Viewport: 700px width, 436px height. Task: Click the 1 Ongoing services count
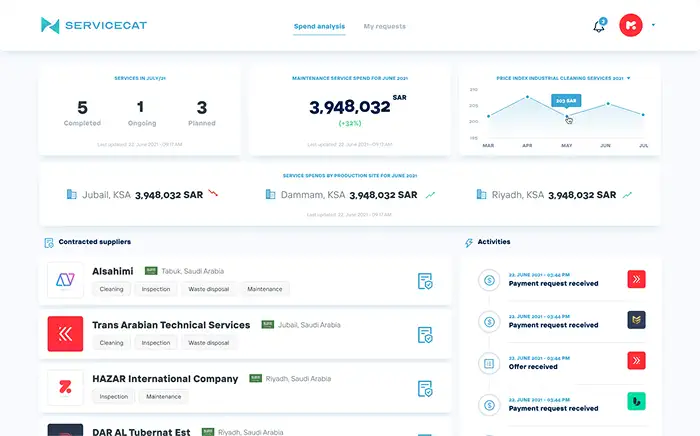click(x=140, y=107)
